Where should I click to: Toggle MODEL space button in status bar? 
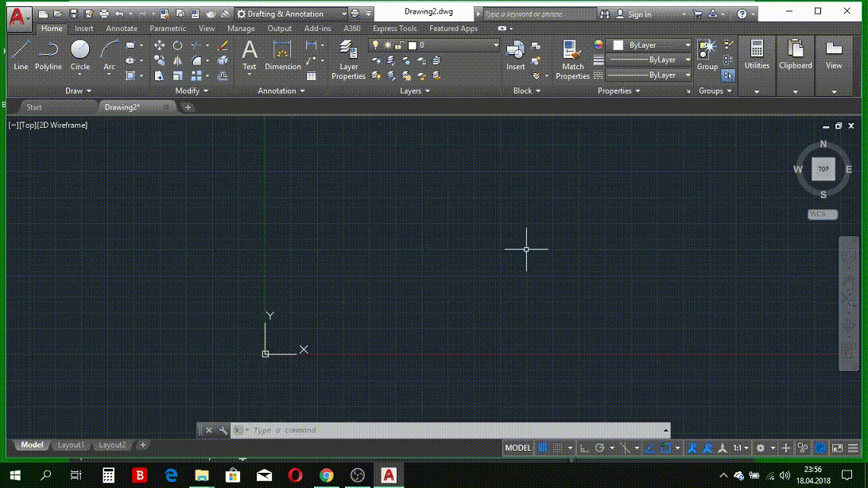coord(518,448)
